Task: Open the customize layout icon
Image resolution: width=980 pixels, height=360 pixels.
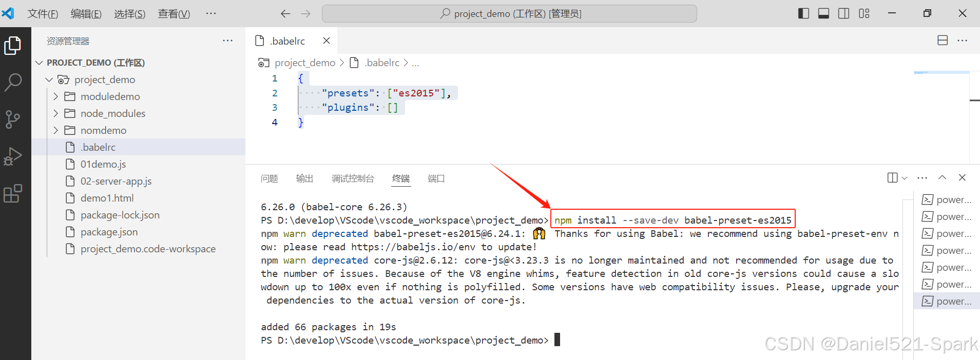Action: [864, 14]
